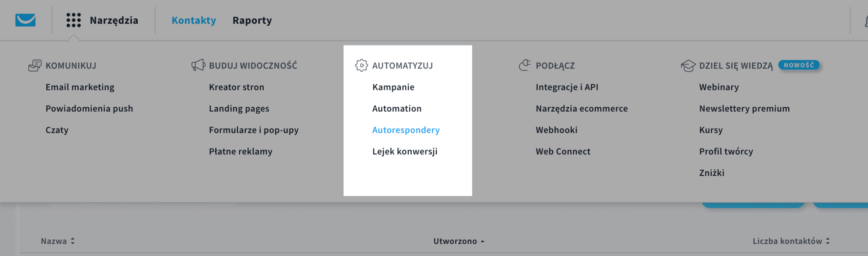Click the Podłącz plug icon
The width and height of the screenshot is (868, 256).
525,65
